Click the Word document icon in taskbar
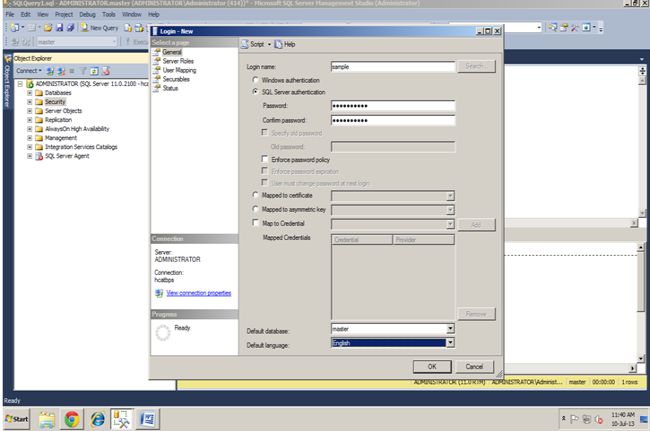Viewport: 650px width, 431px height. click(148, 419)
